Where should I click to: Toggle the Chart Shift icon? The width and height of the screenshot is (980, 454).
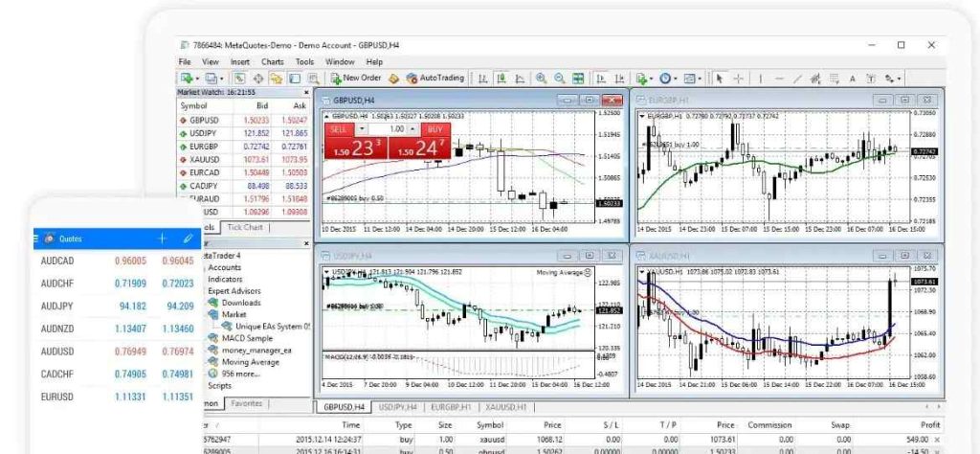(x=619, y=79)
